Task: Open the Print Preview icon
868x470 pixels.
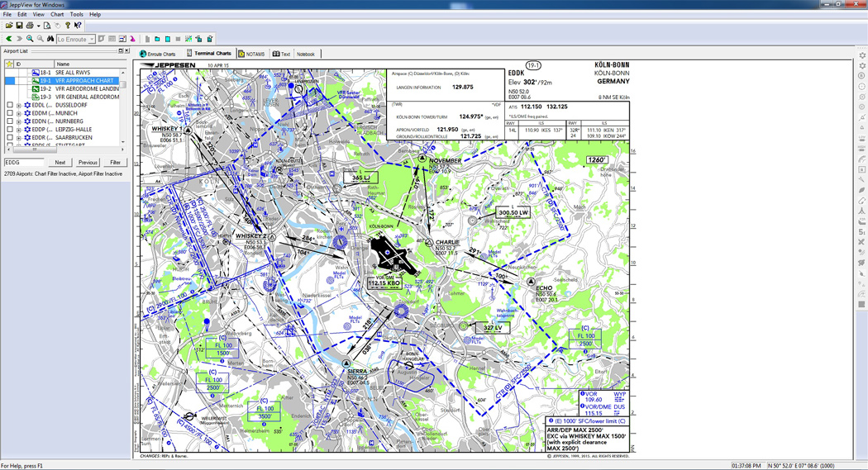Action: [x=47, y=26]
